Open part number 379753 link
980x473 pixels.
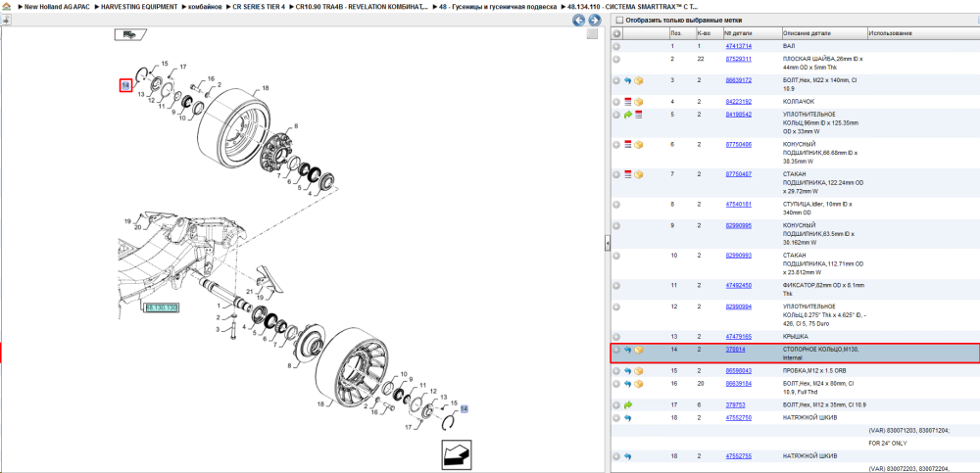click(735, 404)
